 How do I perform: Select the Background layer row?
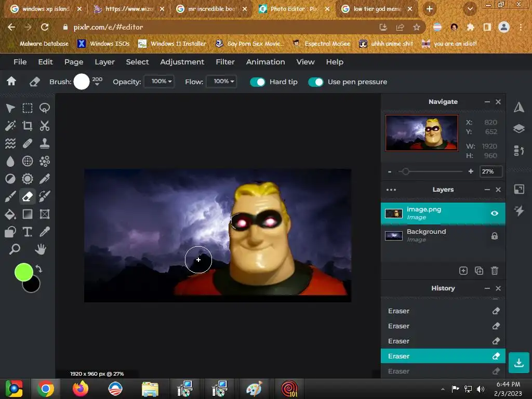coord(443,236)
